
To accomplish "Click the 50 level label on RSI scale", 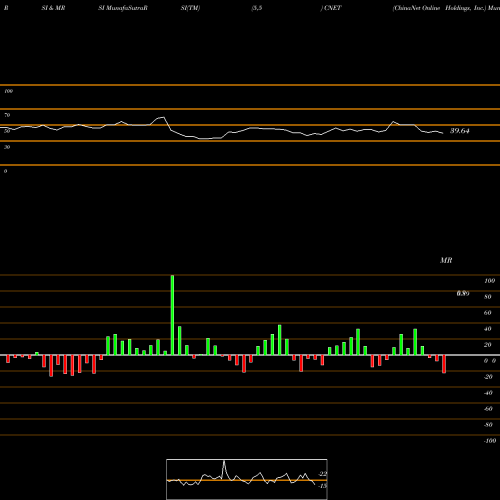I will click(7, 131).
